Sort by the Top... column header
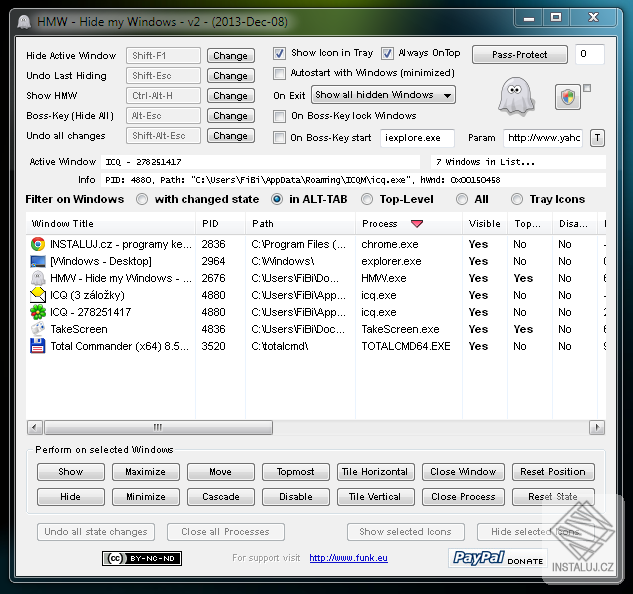 [530, 224]
